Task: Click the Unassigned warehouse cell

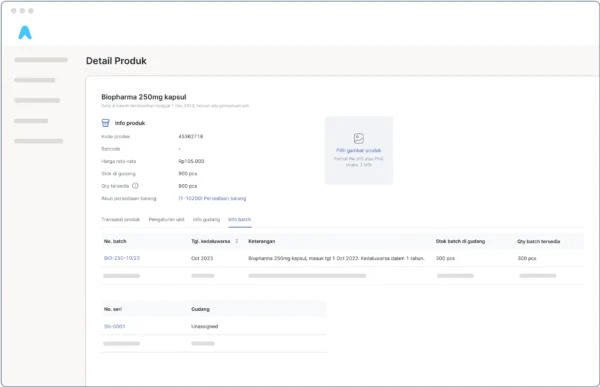Action: (205, 327)
